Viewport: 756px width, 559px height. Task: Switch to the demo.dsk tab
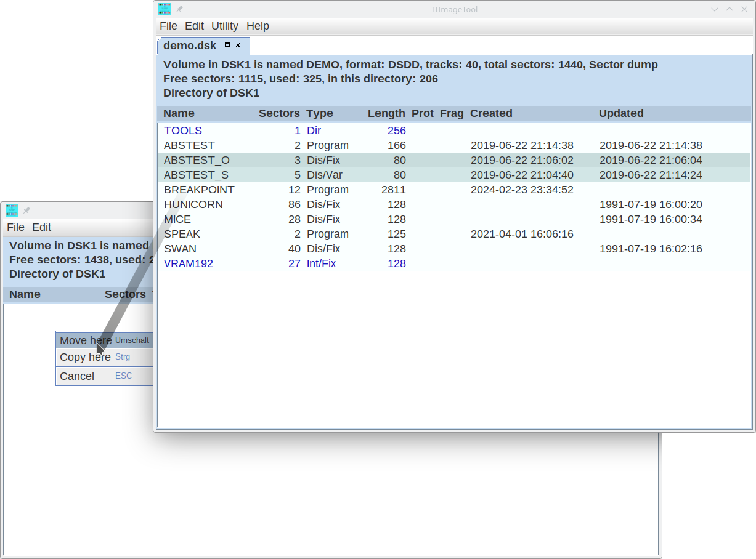[190, 46]
